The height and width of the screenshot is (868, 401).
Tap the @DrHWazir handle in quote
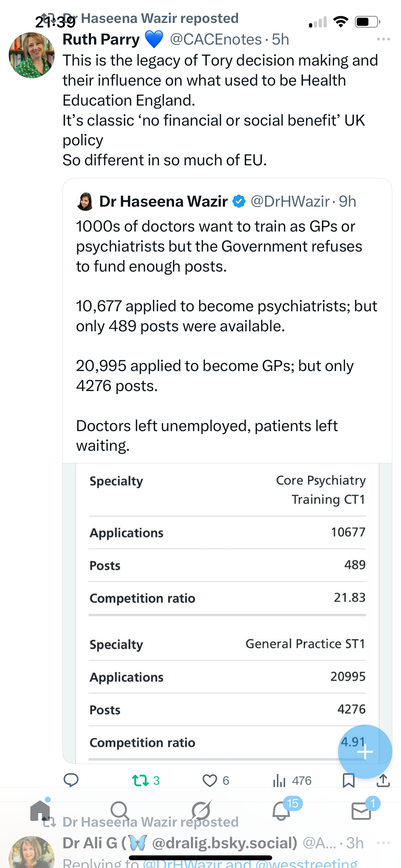(290, 201)
